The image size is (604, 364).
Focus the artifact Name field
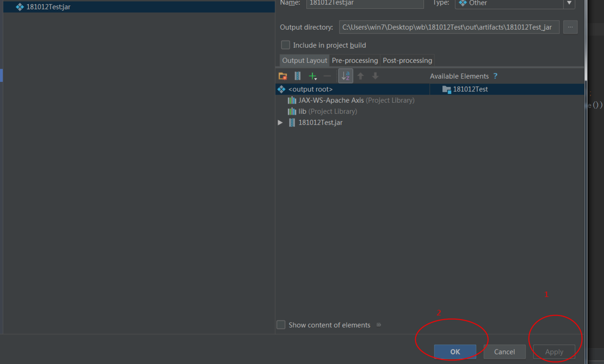tap(365, 3)
